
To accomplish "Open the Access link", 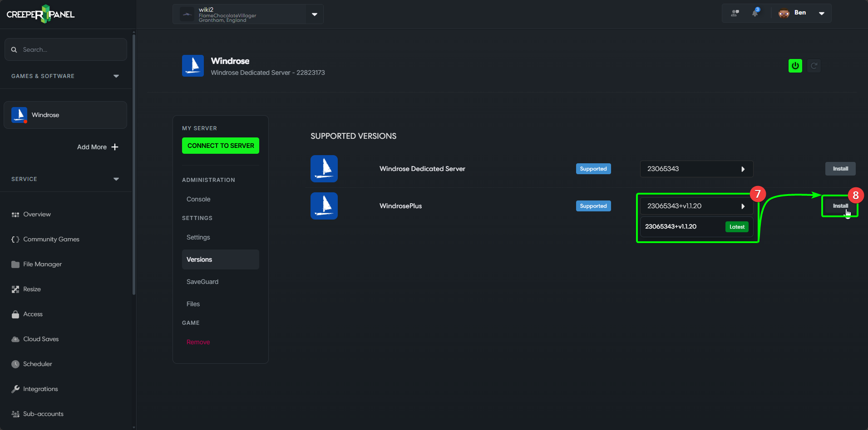I will point(33,314).
